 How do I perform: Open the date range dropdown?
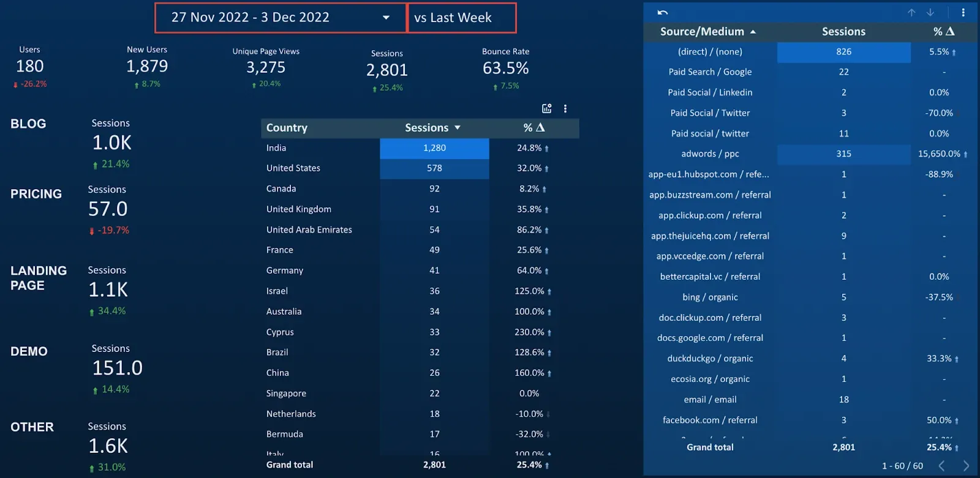pos(281,18)
